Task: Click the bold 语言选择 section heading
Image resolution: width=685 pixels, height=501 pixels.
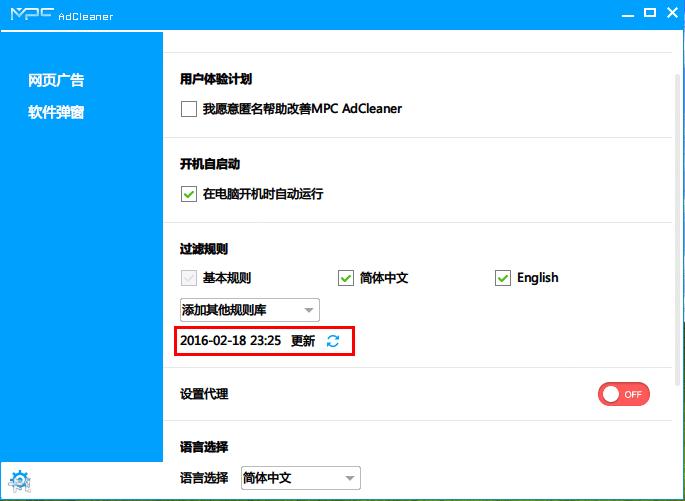Action: [x=204, y=447]
